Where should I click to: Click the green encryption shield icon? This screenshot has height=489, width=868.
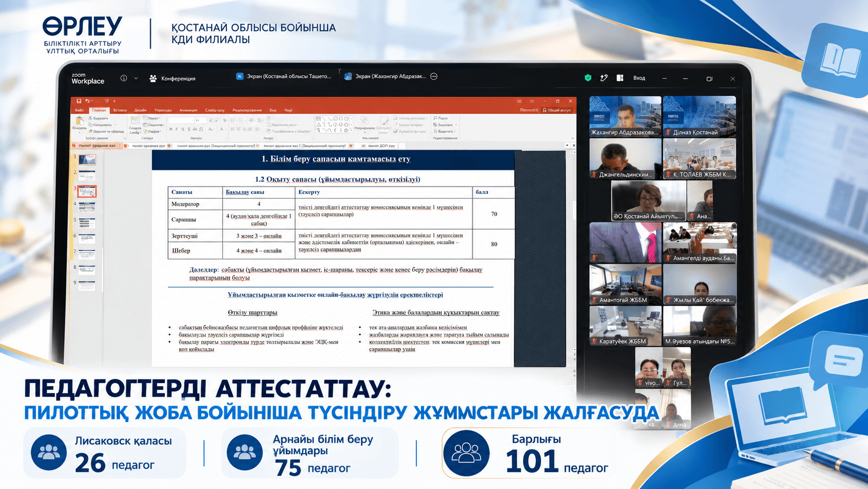588,78
